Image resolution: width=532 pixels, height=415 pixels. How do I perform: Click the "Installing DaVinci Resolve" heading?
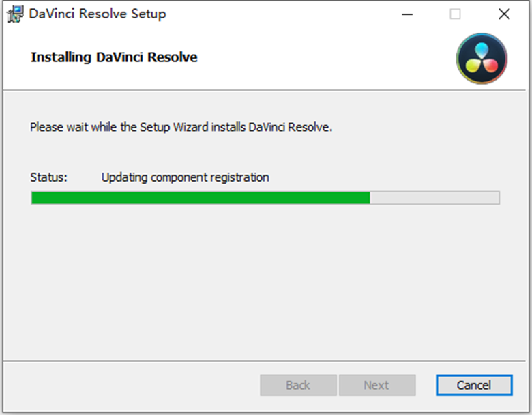(114, 57)
